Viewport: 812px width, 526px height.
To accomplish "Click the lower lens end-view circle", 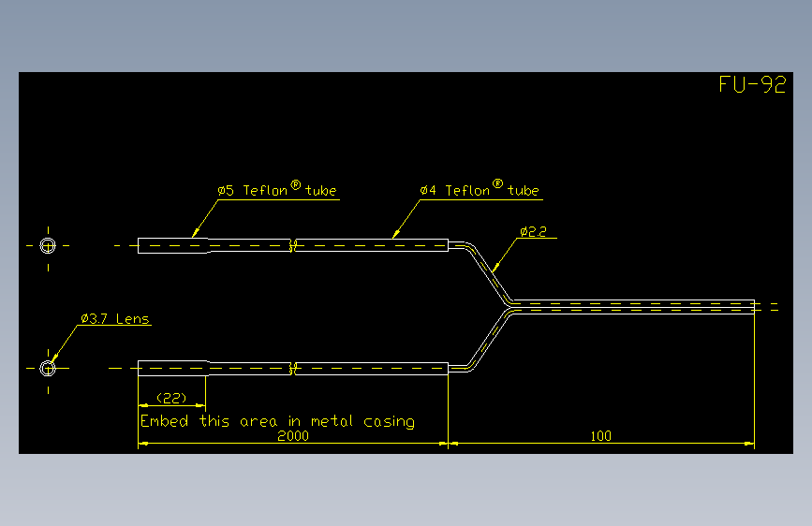I will (x=48, y=369).
